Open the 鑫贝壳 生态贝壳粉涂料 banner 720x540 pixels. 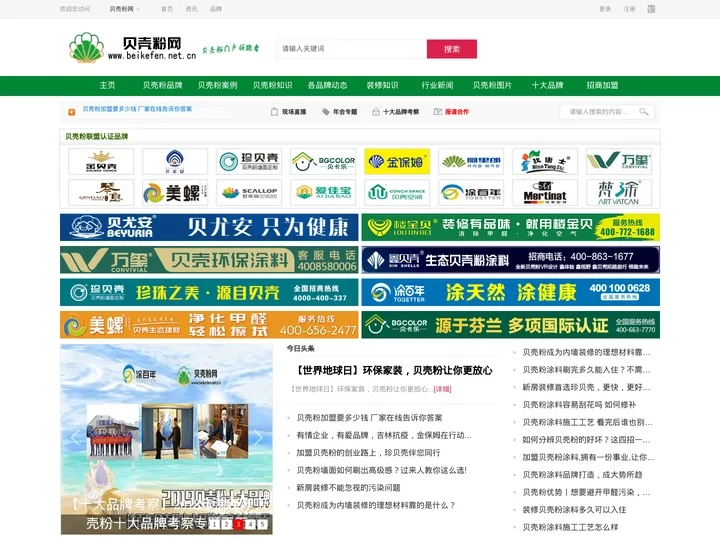[x=511, y=260]
